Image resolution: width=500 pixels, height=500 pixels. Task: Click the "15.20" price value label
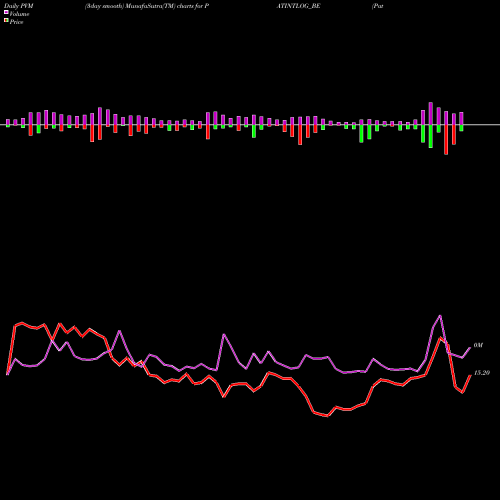click(x=482, y=373)
